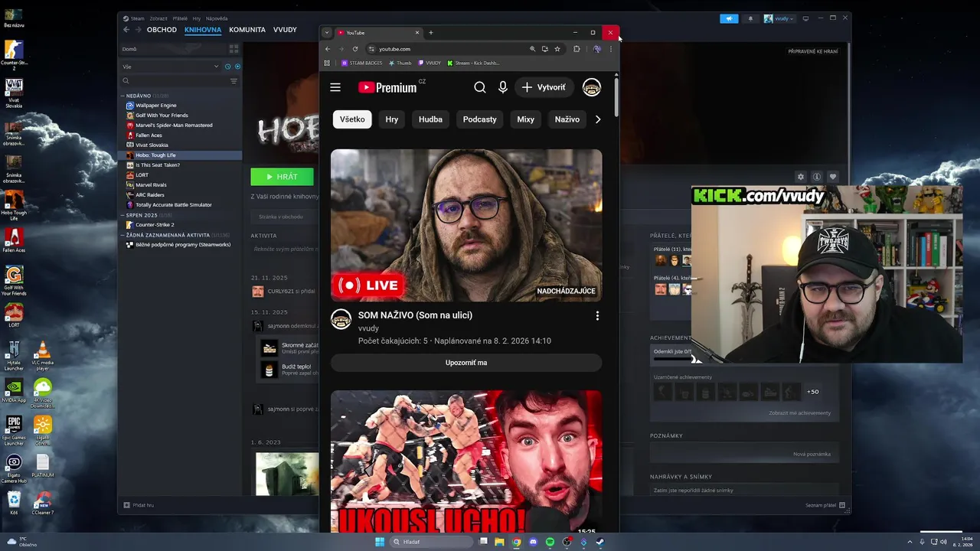
Task: Select the Všetko chip on YouTube
Action: [352, 119]
